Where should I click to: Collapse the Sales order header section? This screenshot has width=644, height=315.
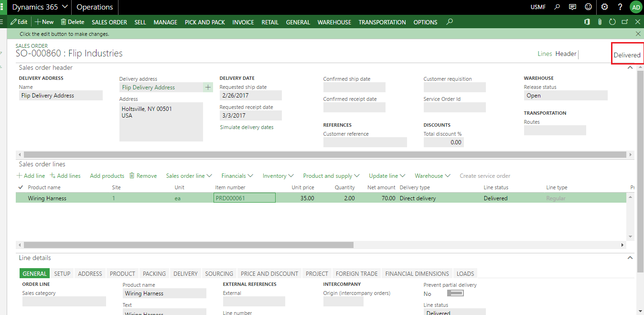click(629, 68)
